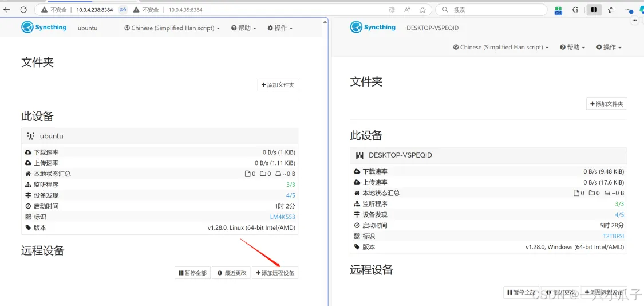Click 暂停全部 button in ubuntu pane
Image resolution: width=644 pixels, height=306 pixels.
pos(192,273)
